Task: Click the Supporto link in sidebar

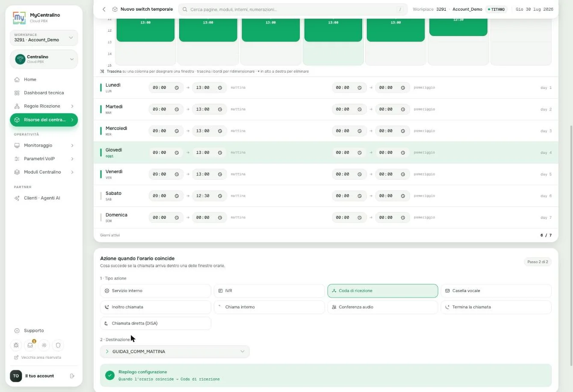Action: pyautogui.click(x=34, y=330)
